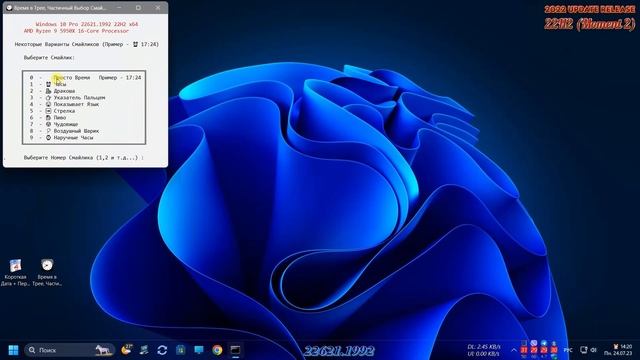Click the option 8 'Воздушный Шарик' line
This screenshot has height=360, width=640.
(64, 131)
